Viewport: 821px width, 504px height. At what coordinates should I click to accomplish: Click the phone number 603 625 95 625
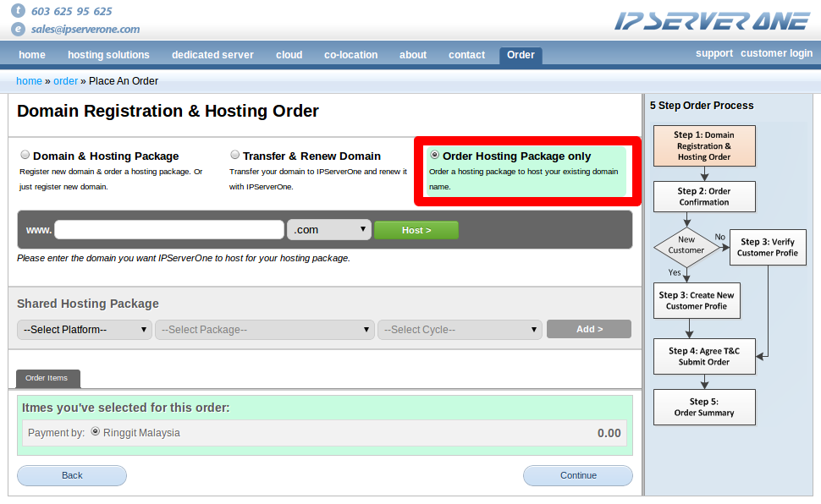[x=72, y=11]
